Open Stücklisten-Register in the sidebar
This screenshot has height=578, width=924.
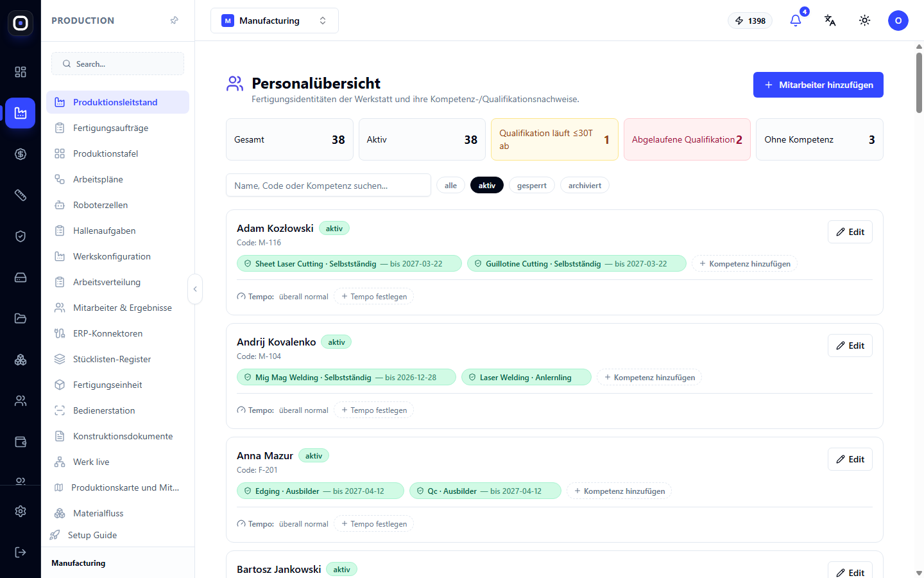click(117, 359)
